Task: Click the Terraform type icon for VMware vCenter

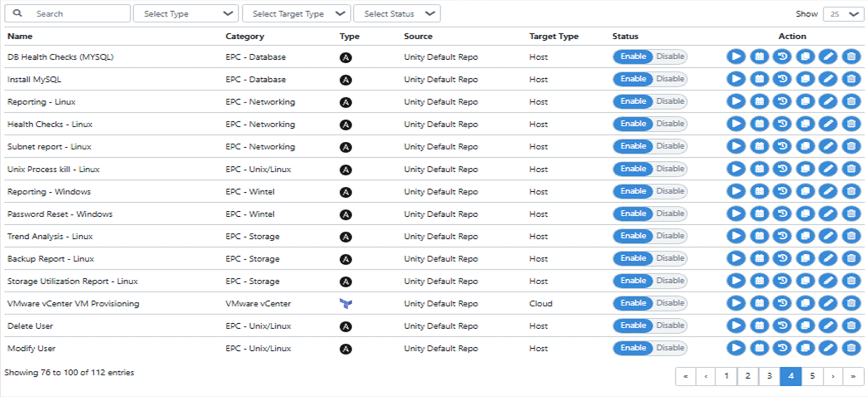Action: [346, 304]
